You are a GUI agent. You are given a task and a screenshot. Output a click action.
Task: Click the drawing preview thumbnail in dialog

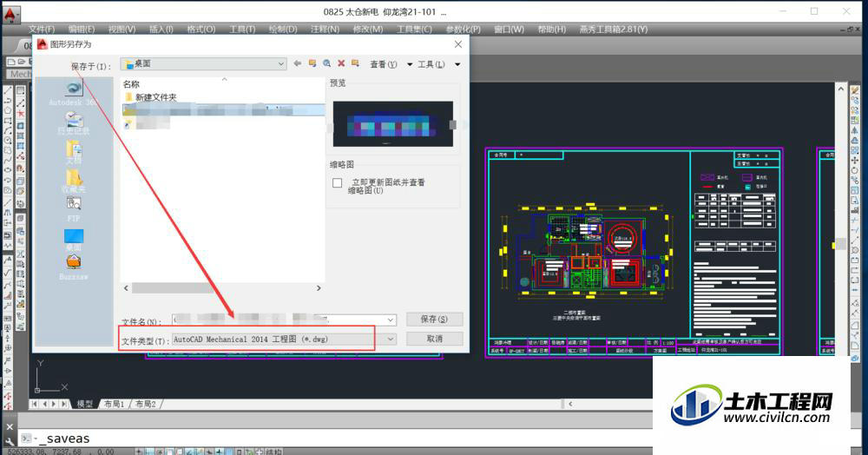(392, 124)
